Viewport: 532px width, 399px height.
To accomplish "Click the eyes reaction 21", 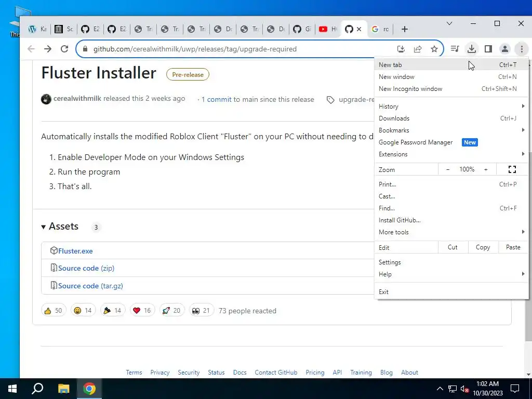I will pos(201,311).
